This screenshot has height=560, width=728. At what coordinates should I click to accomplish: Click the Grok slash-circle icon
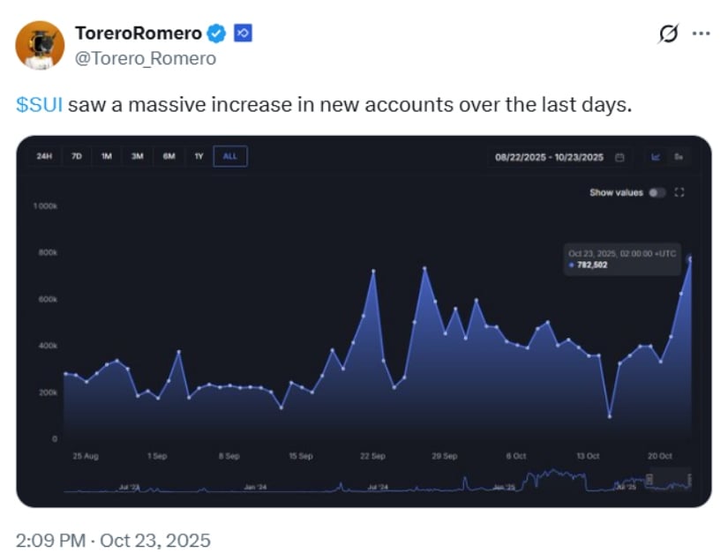point(669,34)
